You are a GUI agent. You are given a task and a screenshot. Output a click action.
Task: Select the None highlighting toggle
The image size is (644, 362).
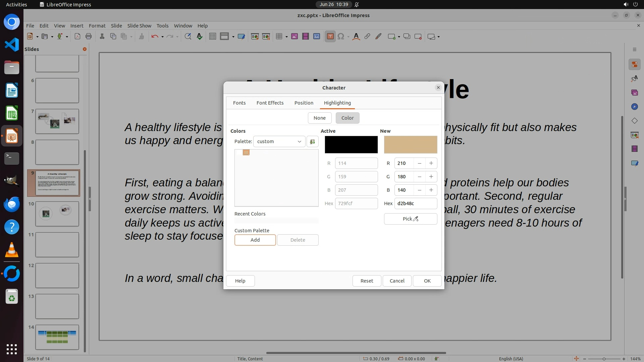click(x=319, y=118)
